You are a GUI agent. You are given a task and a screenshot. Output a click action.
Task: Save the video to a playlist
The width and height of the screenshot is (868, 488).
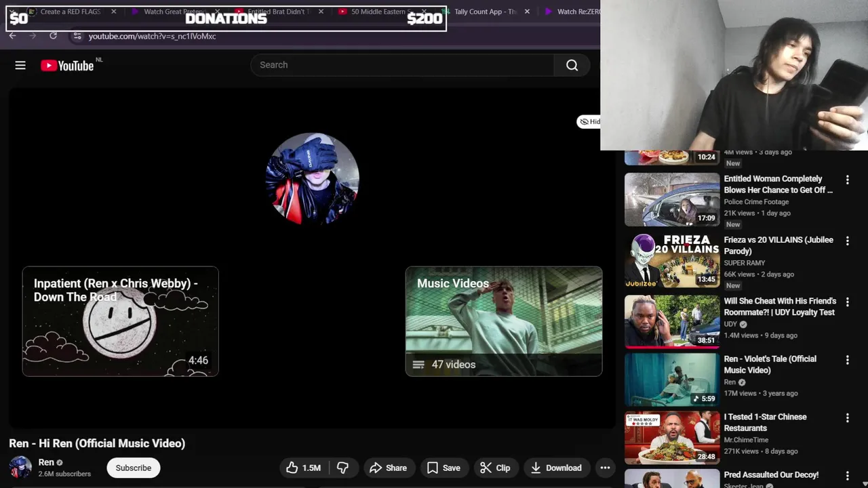pyautogui.click(x=443, y=468)
